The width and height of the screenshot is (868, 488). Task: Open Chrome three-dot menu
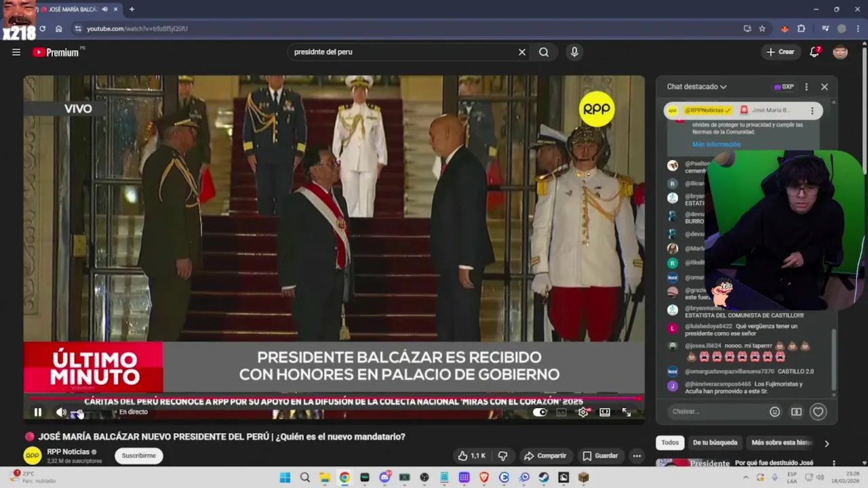click(856, 28)
